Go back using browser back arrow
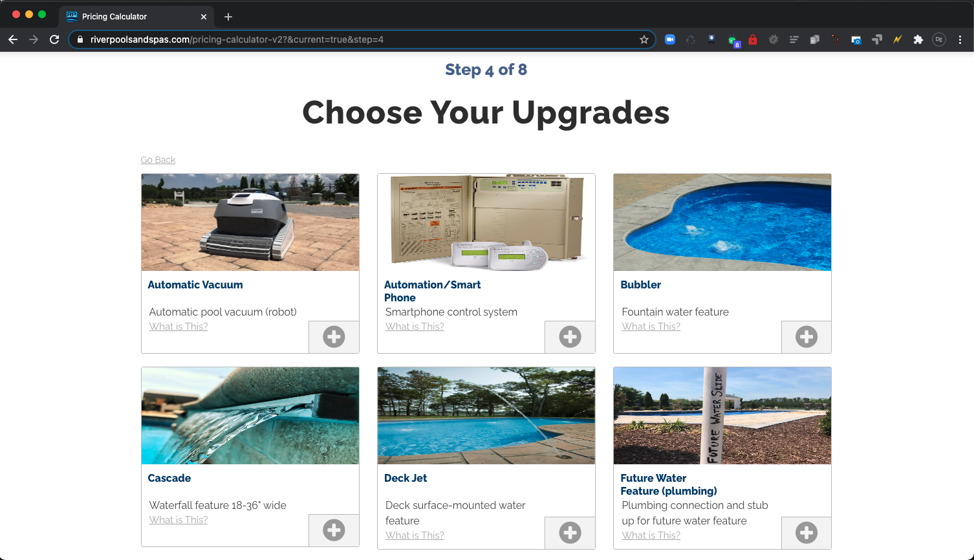 pos(13,39)
